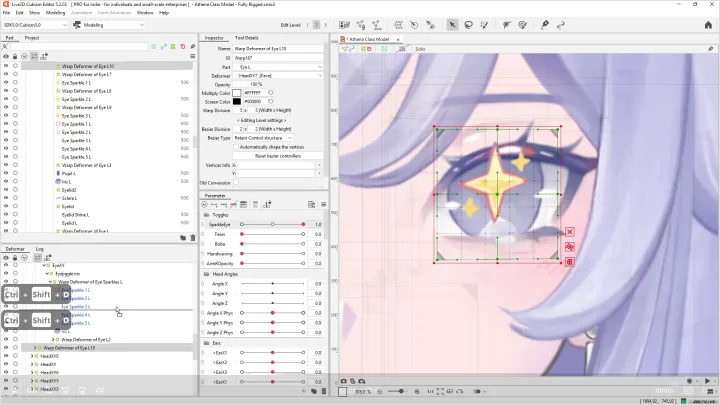Toggle visibility of HeadXY0 deformer
The height and width of the screenshot is (405, 720).
tap(6, 356)
